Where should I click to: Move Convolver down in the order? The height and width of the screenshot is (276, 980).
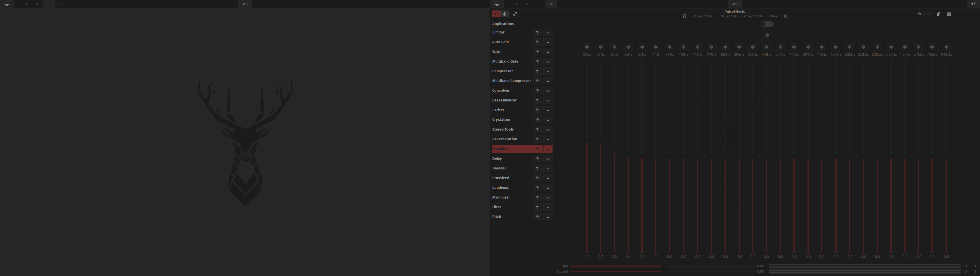(x=548, y=91)
